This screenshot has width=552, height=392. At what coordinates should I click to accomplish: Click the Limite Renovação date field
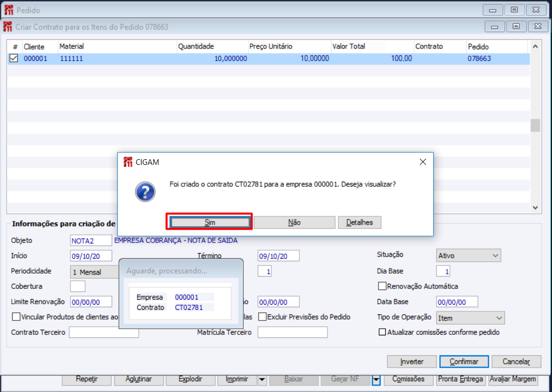91,302
